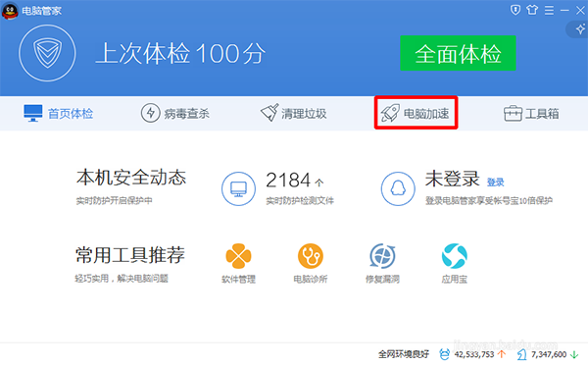Click the QQ avatar icon beside 未登录
588x365 pixels.
398,189
